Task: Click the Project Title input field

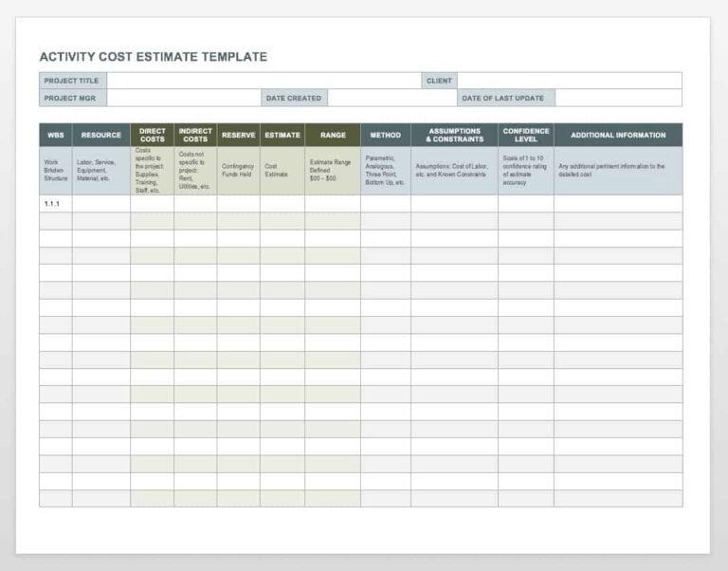Action: (263, 81)
